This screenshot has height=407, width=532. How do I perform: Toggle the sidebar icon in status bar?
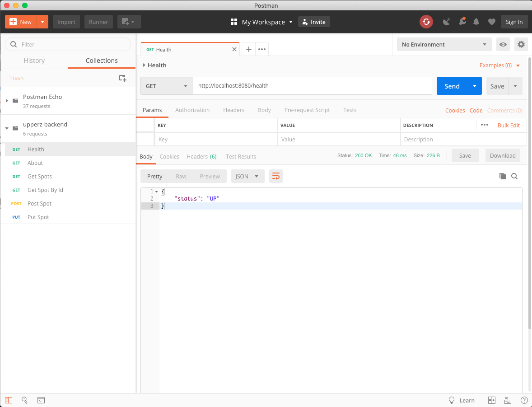9,400
